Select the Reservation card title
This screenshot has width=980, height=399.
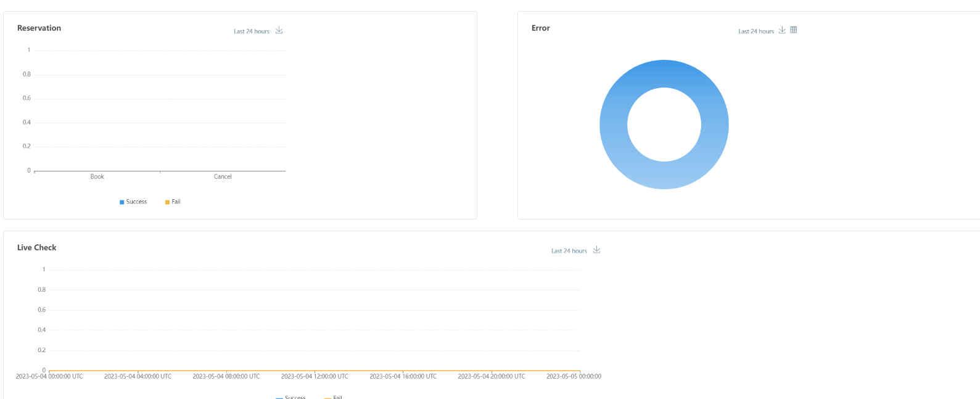[39, 28]
